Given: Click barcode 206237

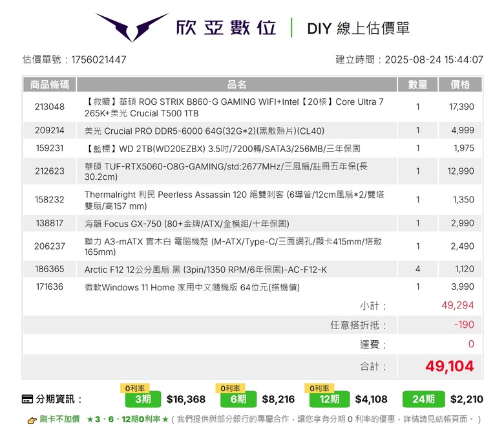Looking at the screenshot, I should (x=50, y=246).
